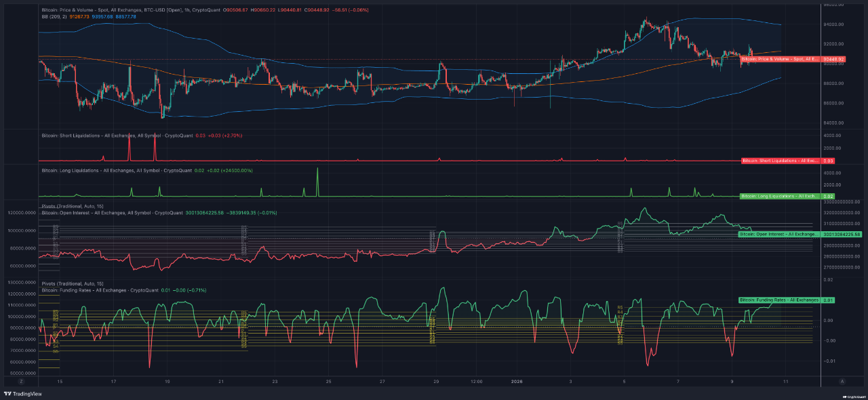The height and width of the screenshot is (400, 868).
Task: Click the red Price & Volume price label
Action: point(779,60)
